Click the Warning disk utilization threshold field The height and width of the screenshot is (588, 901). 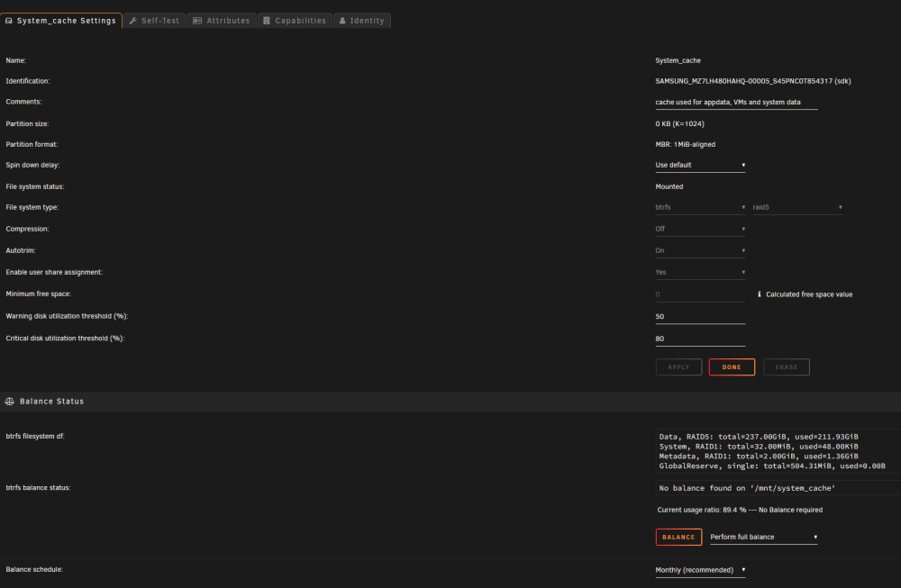pos(700,317)
